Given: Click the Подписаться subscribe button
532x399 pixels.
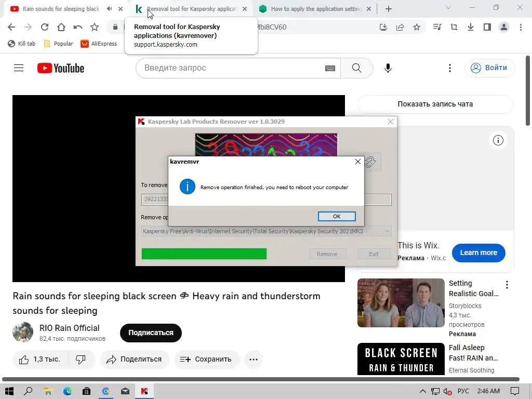Looking at the screenshot, I should [151, 333].
